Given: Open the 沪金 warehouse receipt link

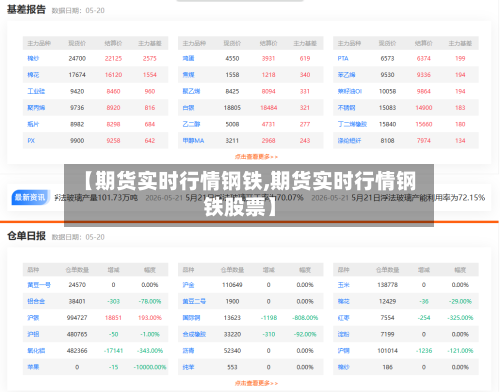Looking at the screenshot, I should [188, 285].
